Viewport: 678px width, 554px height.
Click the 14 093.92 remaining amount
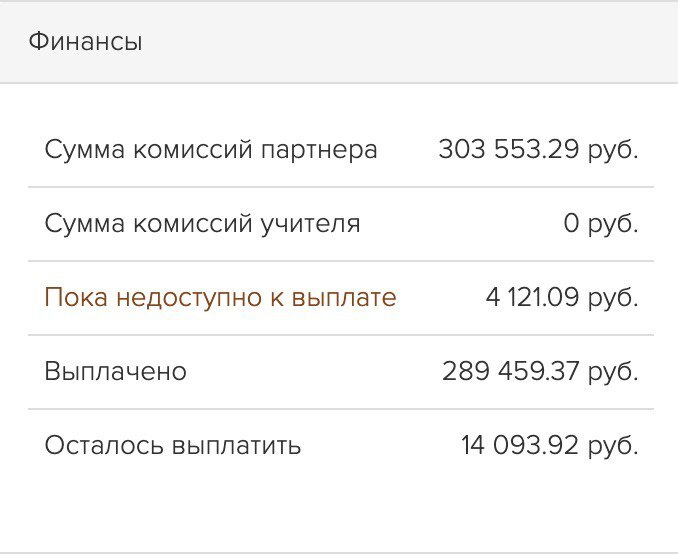tap(520, 446)
